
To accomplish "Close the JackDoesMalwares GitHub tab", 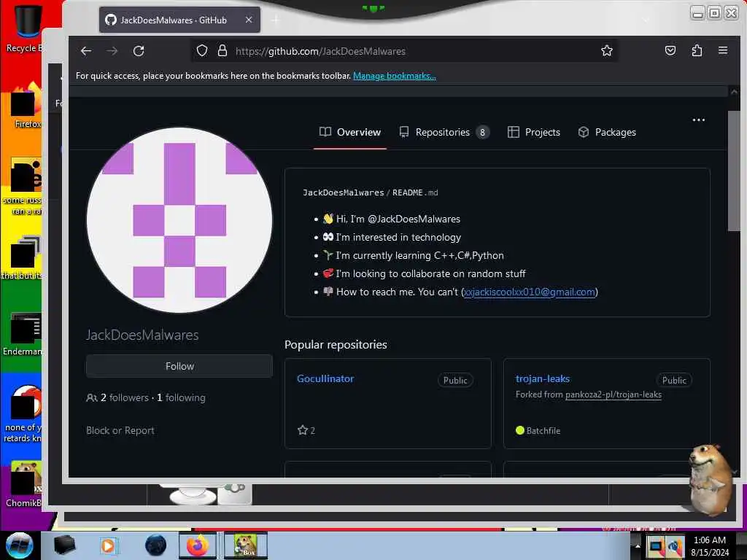I will [x=249, y=20].
